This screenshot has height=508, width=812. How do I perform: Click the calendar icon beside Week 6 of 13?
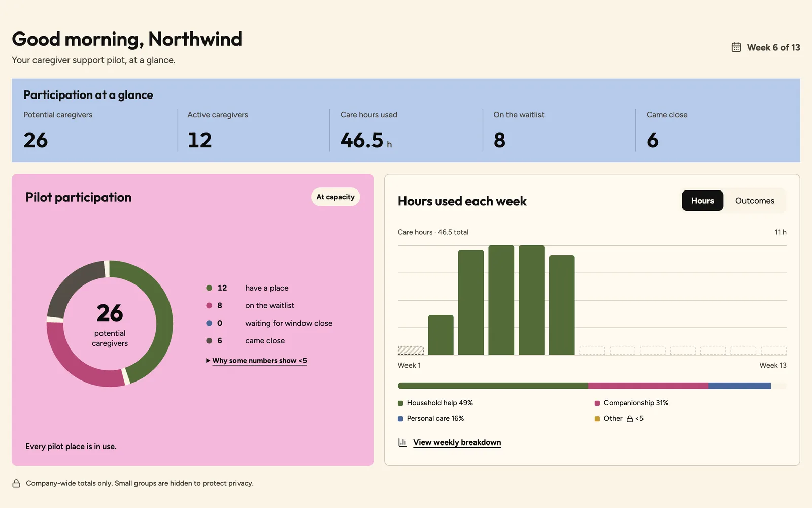pos(736,47)
